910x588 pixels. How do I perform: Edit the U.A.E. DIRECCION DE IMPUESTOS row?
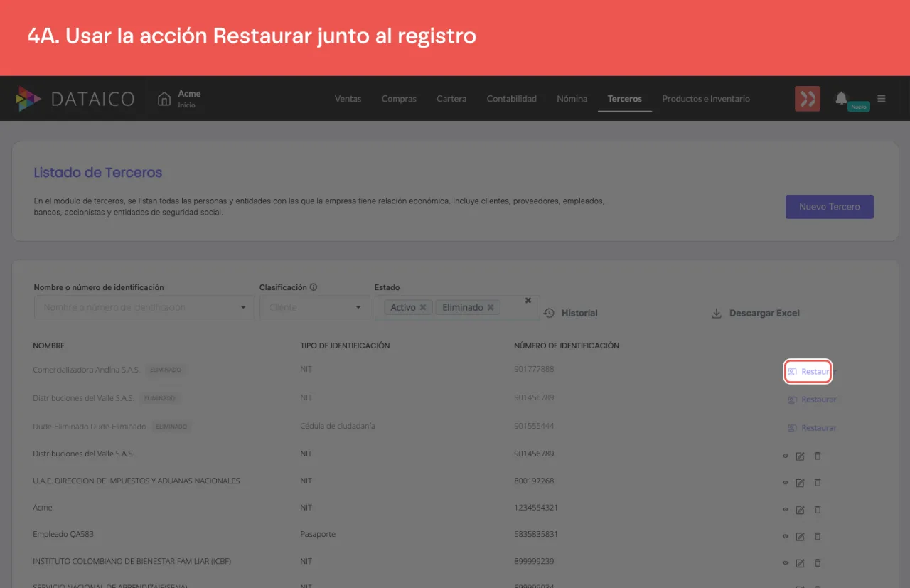tap(800, 483)
